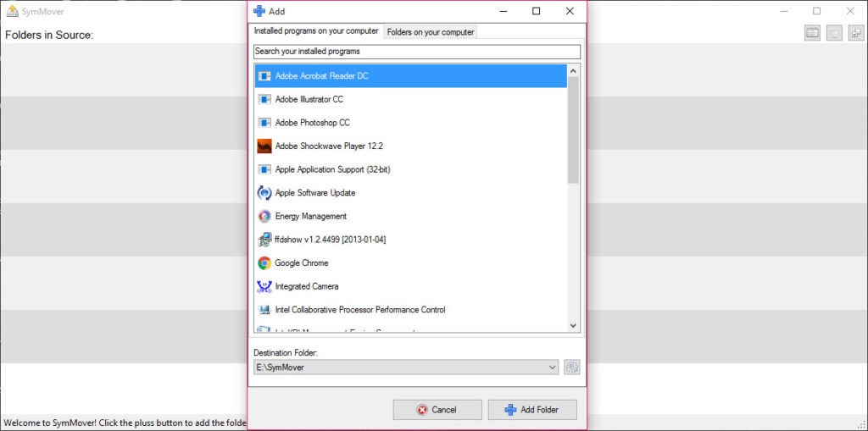The width and height of the screenshot is (868, 431).
Task: Select Adobe Acrobat Reader DC entry
Action: coord(411,76)
